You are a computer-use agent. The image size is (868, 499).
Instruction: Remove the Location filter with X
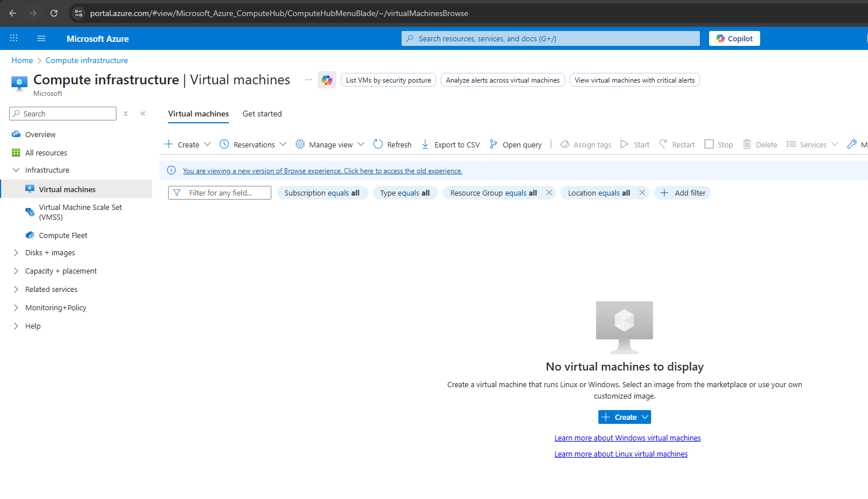click(642, 193)
